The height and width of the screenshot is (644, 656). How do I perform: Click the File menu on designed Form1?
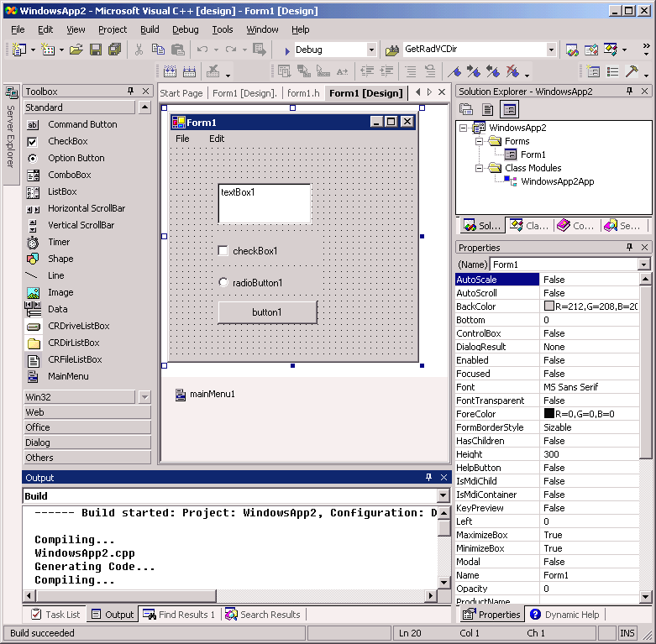(x=182, y=139)
